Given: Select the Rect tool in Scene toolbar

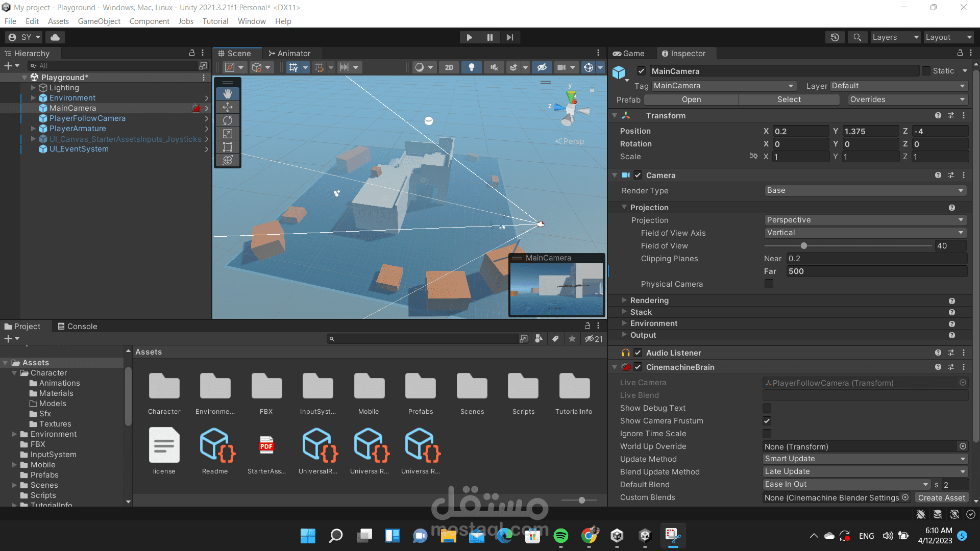Looking at the screenshot, I should tap(228, 147).
